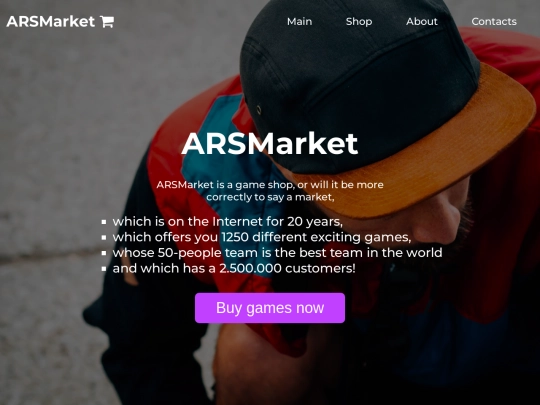Click the ARSMarket logo text in the header
The height and width of the screenshot is (405, 540).
pos(50,22)
